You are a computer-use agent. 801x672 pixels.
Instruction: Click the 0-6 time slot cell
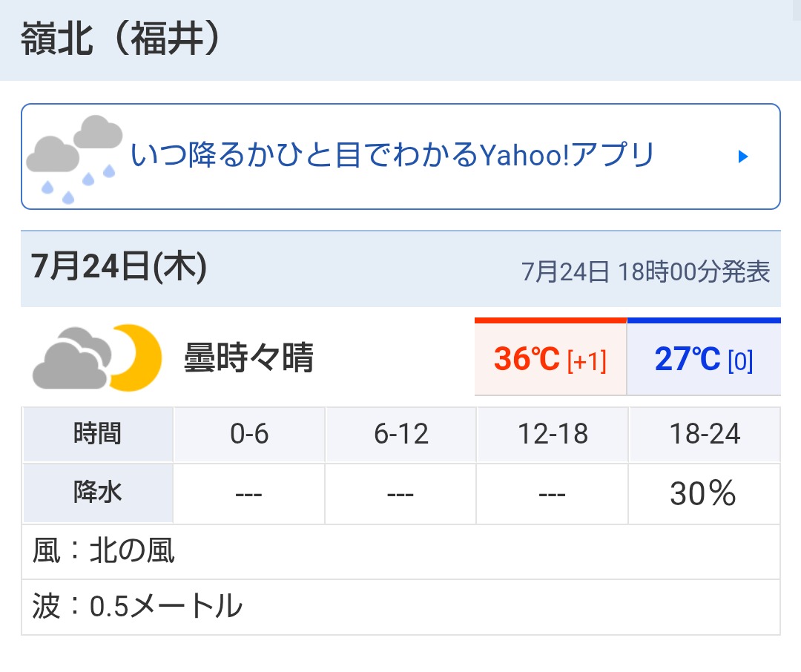249,435
